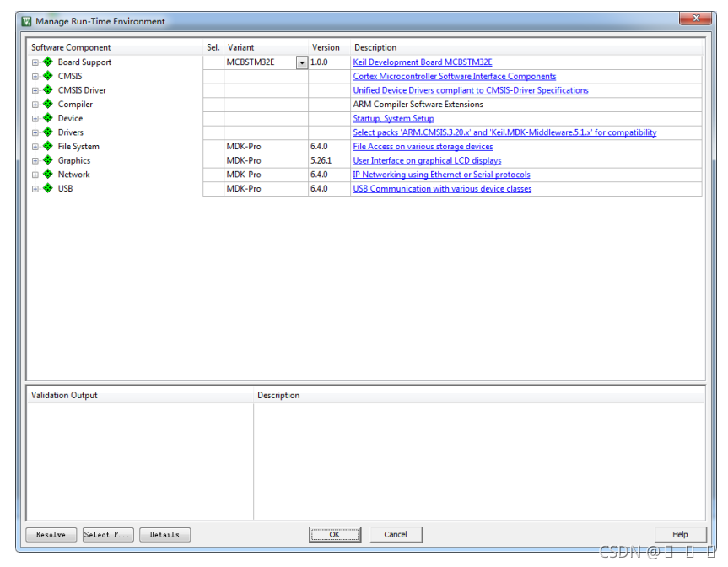Open File Access on various storage devices link
The image size is (728, 567).
pyautogui.click(x=423, y=146)
